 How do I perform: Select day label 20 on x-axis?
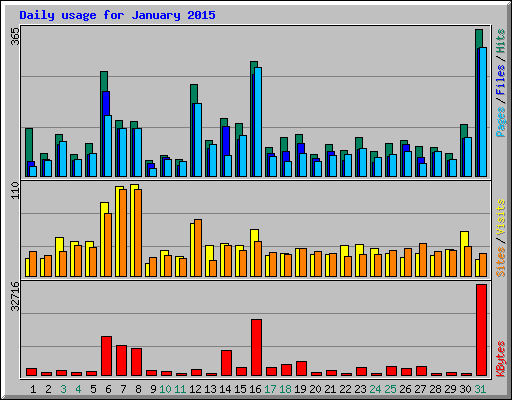[x=315, y=389]
